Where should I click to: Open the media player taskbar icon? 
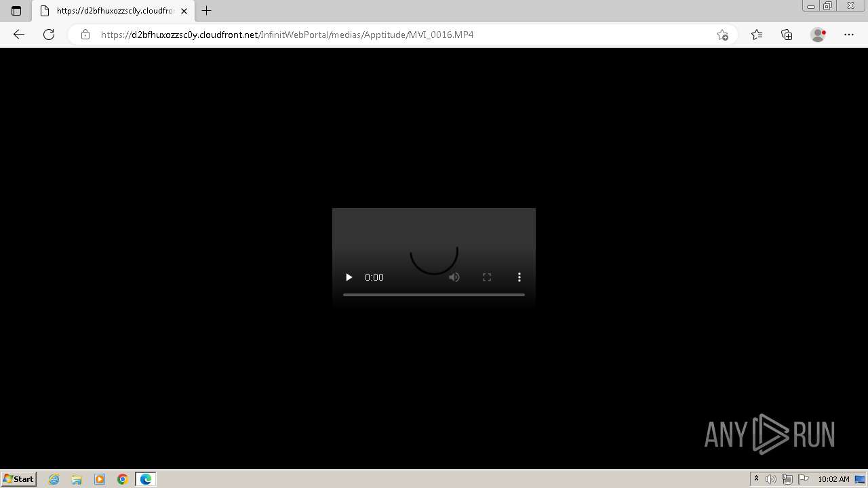(x=100, y=479)
